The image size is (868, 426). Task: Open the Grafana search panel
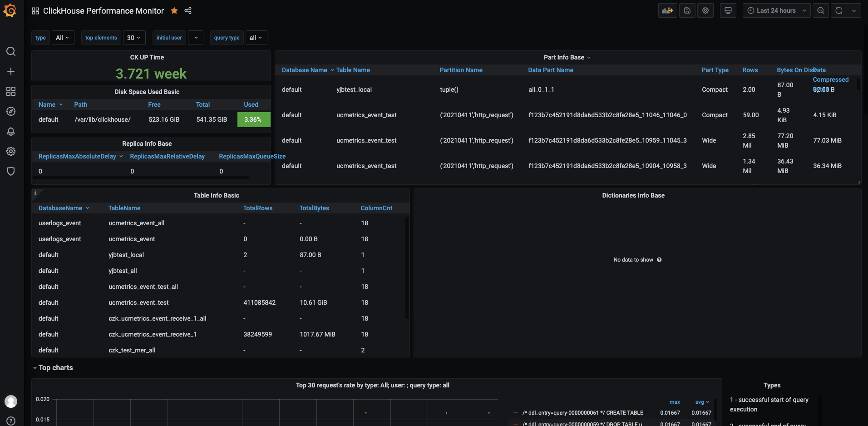tap(11, 51)
